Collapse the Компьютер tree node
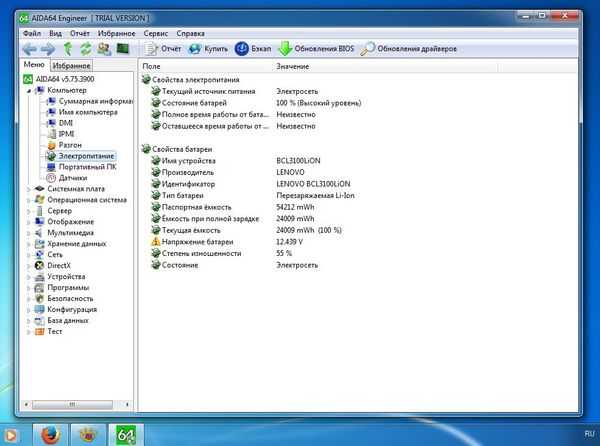Image resolution: width=600 pixels, height=446 pixels. [x=29, y=91]
